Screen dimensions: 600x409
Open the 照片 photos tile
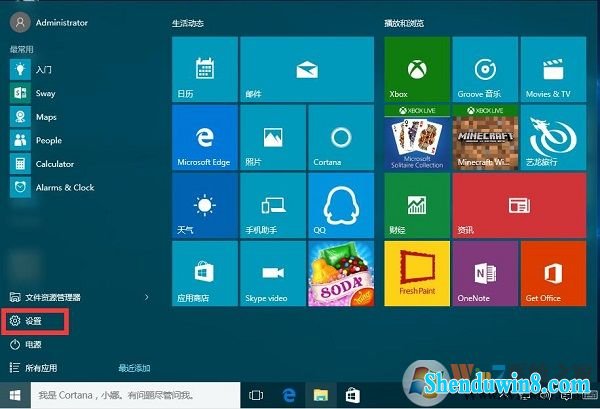pos(273,137)
